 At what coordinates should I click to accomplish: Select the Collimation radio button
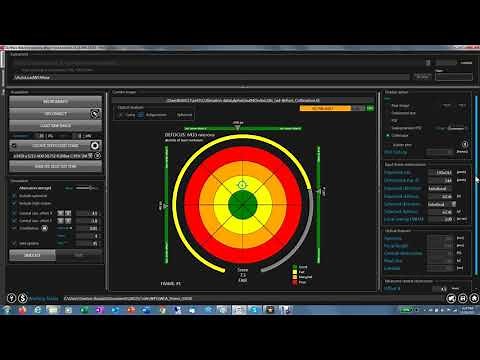[388, 135]
